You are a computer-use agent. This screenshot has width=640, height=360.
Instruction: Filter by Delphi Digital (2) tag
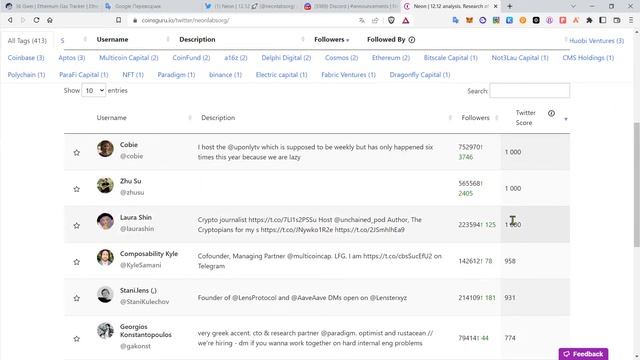tap(286, 58)
